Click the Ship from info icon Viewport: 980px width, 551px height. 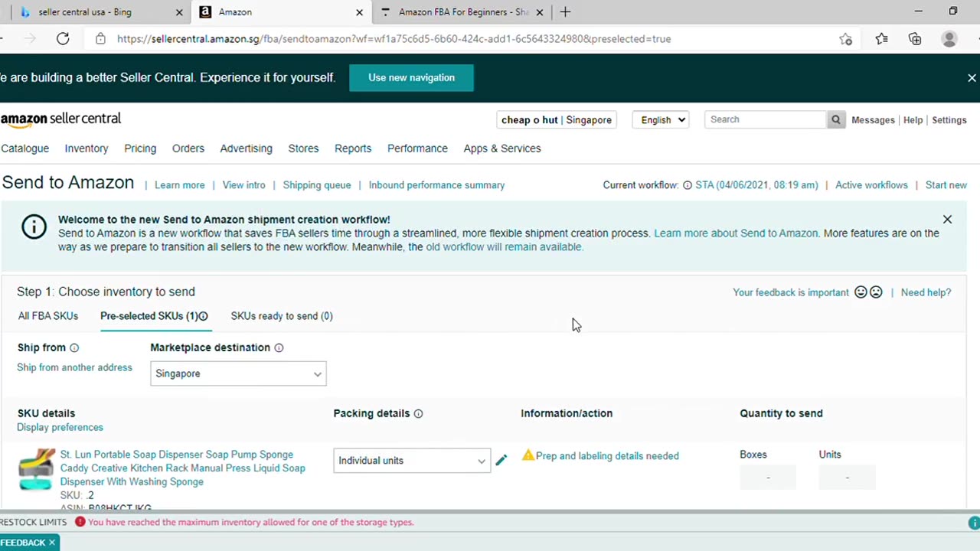pos(74,348)
